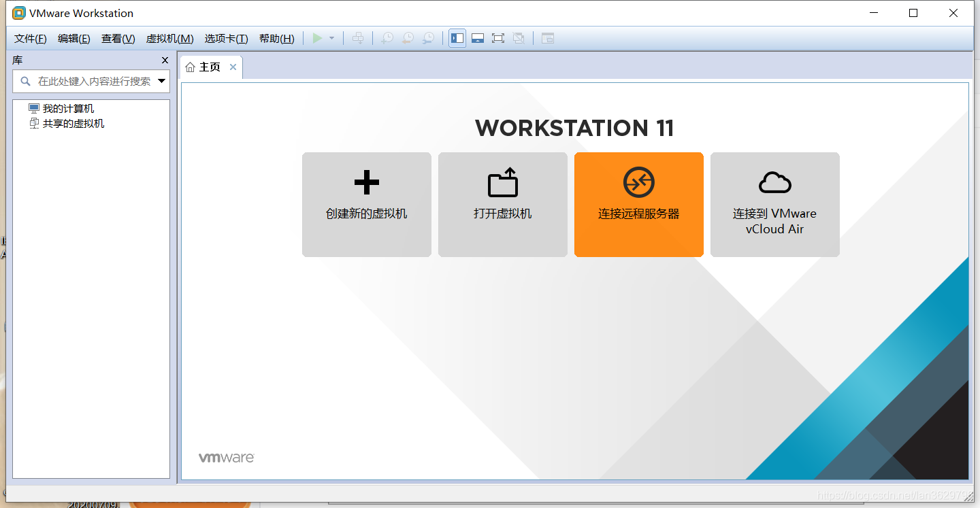
Task: Click the Unity mode toolbar icon
Action: pyautogui.click(x=519, y=39)
